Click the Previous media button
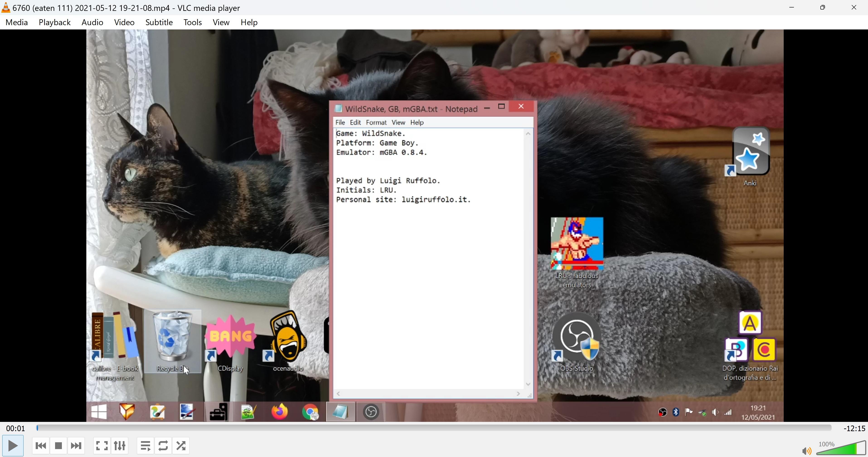This screenshot has width=868, height=457. coord(41,446)
